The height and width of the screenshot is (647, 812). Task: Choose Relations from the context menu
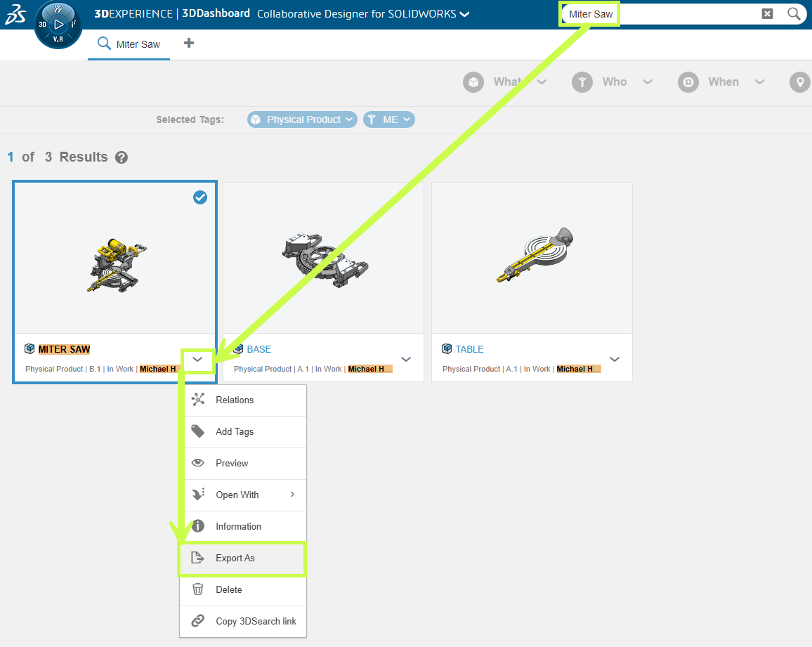pos(243,400)
